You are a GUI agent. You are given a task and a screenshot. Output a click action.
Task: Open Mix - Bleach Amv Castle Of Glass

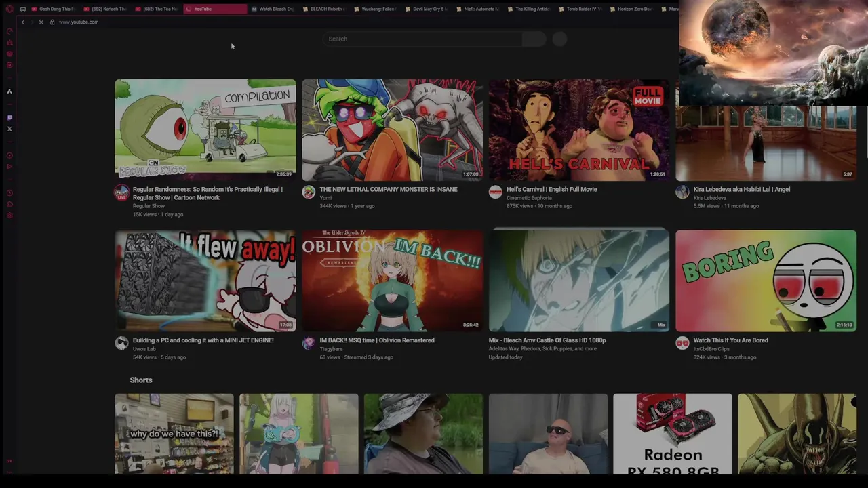pyautogui.click(x=547, y=340)
